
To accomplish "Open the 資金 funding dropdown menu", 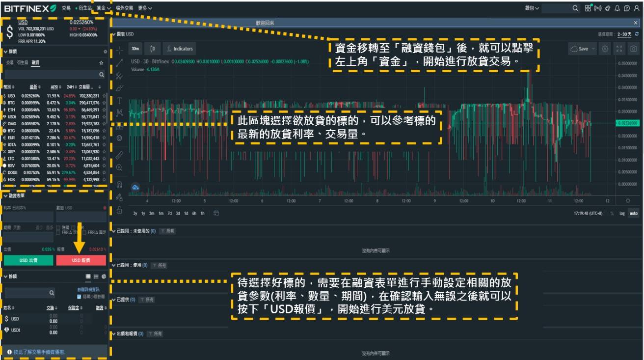I will pyautogui.click(x=103, y=8).
